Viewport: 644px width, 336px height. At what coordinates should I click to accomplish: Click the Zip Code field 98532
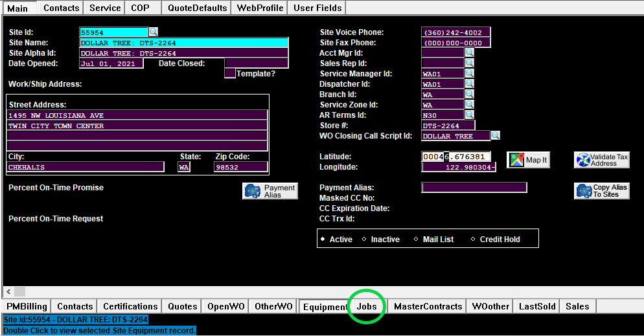240,167
